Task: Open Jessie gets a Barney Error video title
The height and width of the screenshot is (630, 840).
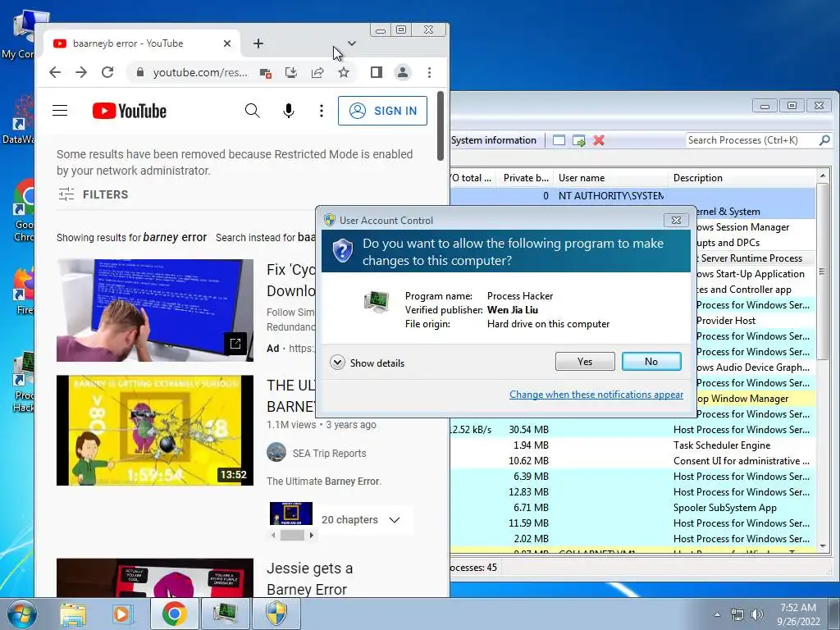Action: click(309, 578)
